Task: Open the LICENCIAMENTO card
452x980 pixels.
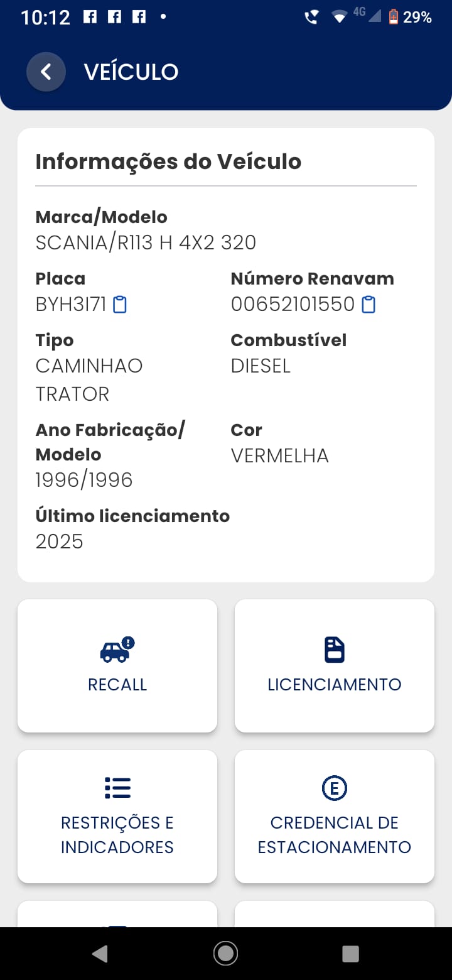Action: pos(335,665)
